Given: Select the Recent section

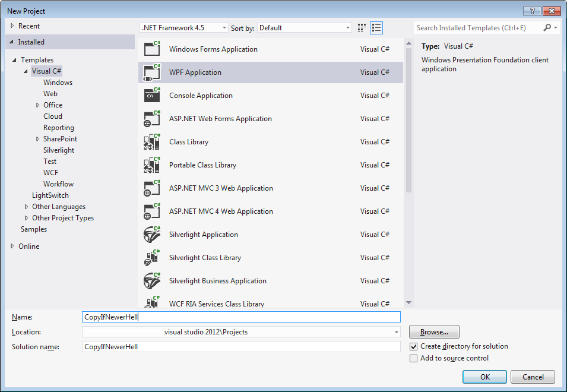Looking at the screenshot, I should (x=28, y=26).
